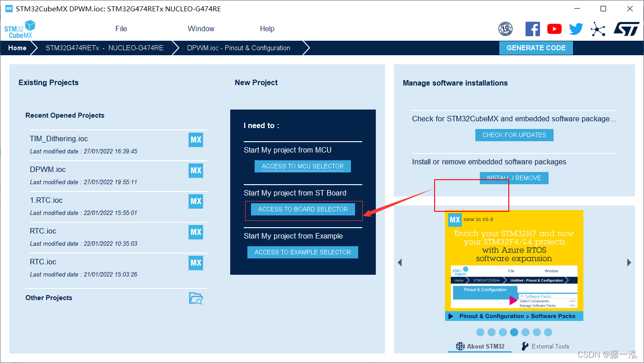644x363 pixels.
Task: Select DPWM.ioc project name
Action: pyautogui.click(x=48, y=170)
